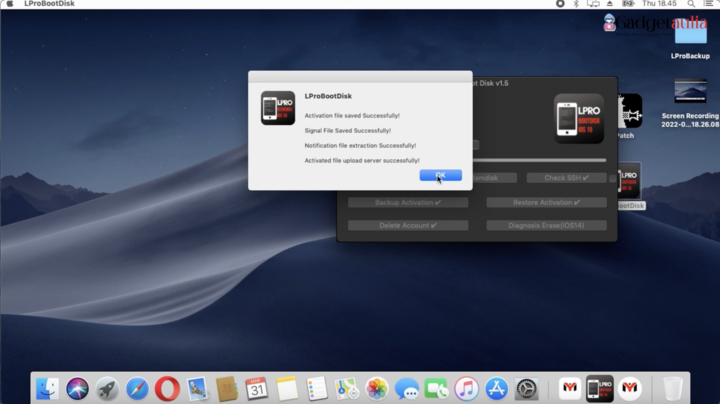Open Trash from the dock
This screenshot has height=404, width=720.
pyautogui.click(x=673, y=389)
